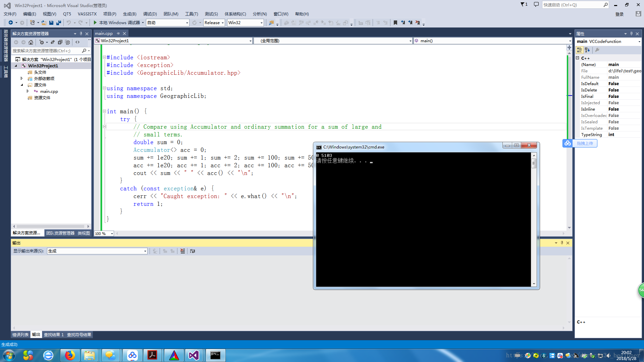Click the Save All icon

coord(59,22)
